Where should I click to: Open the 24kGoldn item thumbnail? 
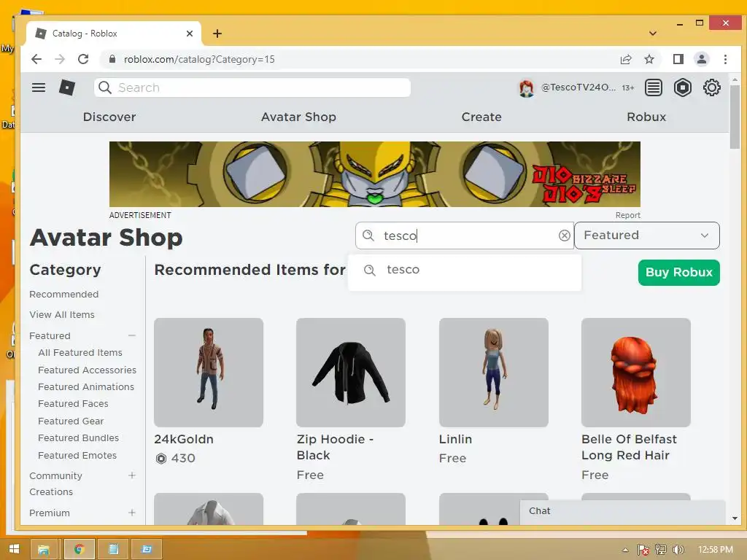click(209, 373)
